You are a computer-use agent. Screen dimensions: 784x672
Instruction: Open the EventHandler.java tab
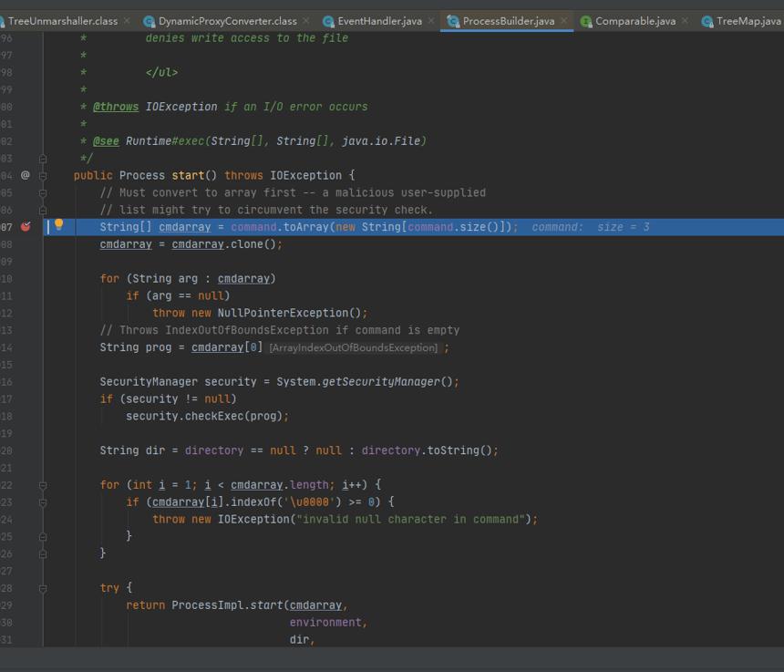(x=379, y=21)
